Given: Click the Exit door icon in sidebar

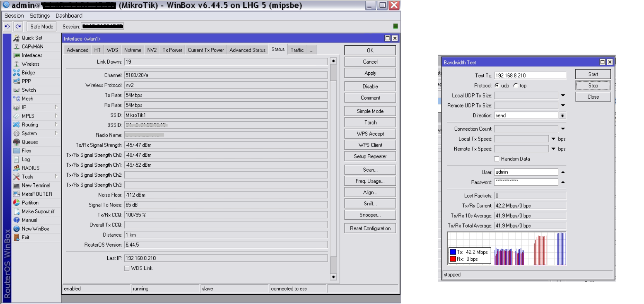Looking at the screenshot, I should [16, 237].
